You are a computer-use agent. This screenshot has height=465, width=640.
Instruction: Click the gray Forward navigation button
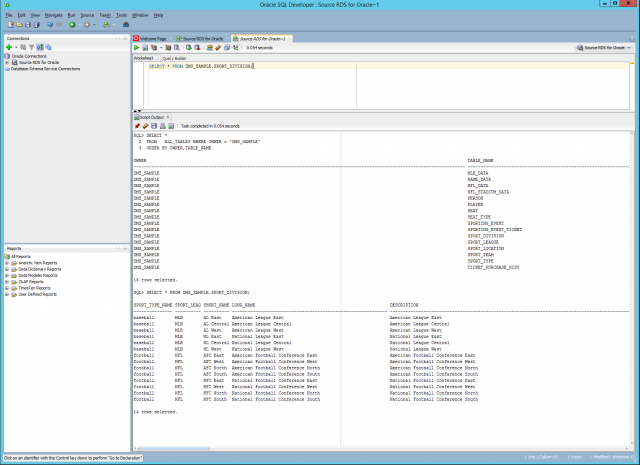(x=87, y=25)
